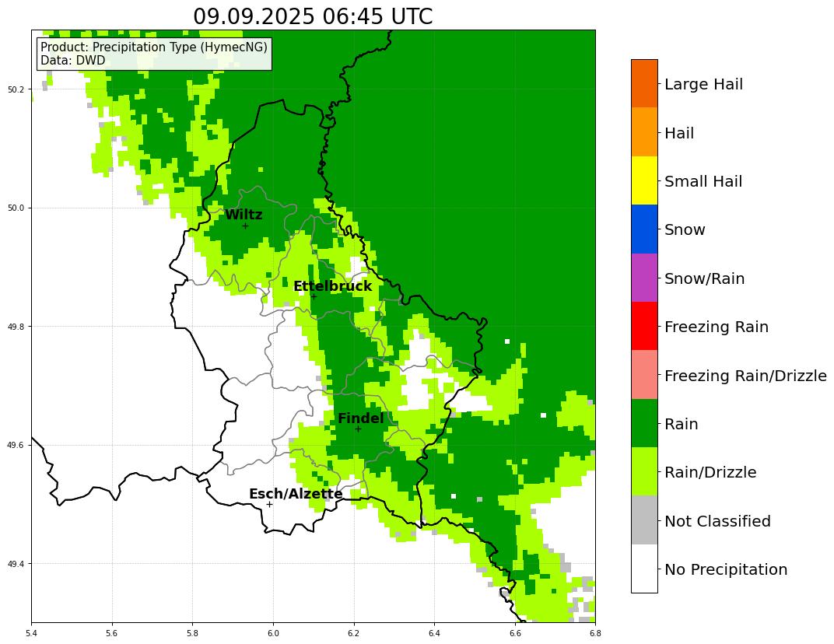Select the Rain/Drizzle light green swatch
834x644 pixels.
point(644,471)
